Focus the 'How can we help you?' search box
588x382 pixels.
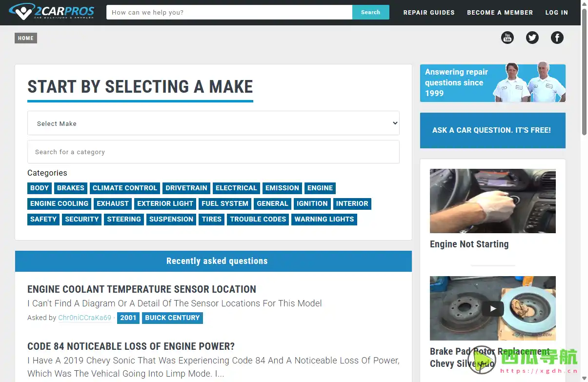[x=229, y=13]
